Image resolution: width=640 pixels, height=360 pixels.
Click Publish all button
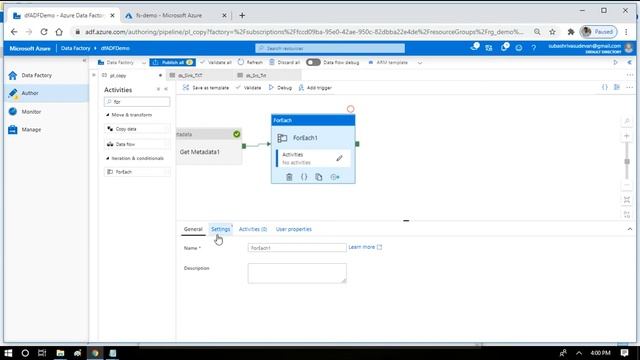coord(172,62)
